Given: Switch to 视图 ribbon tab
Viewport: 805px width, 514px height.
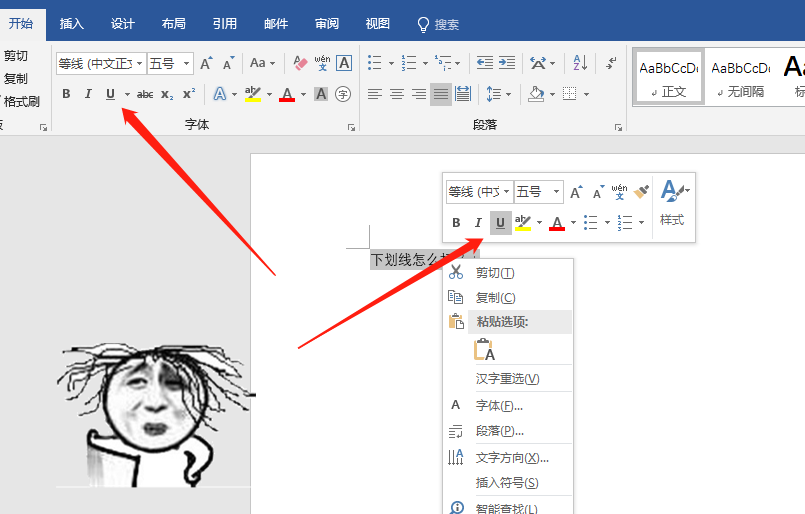Looking at the screenshot, I should click(x=377, y=24).
